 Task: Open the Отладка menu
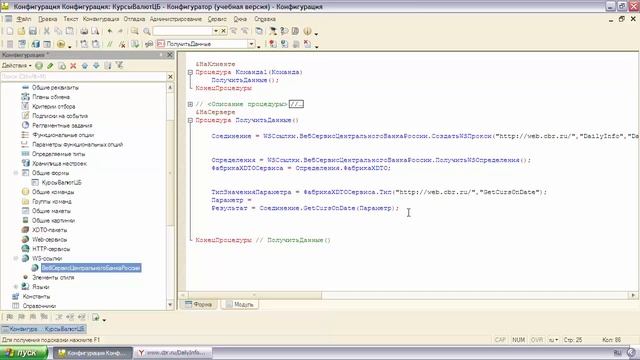134,19
